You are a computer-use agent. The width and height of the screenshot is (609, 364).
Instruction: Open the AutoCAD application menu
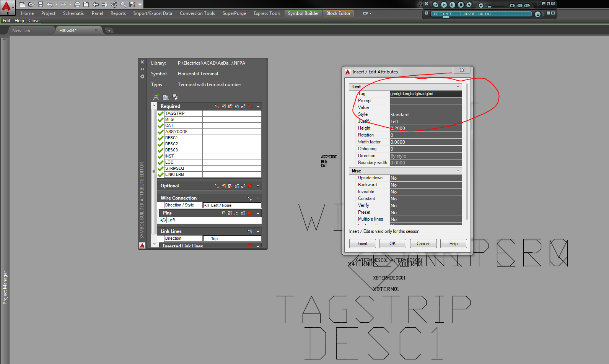(7, 7)
